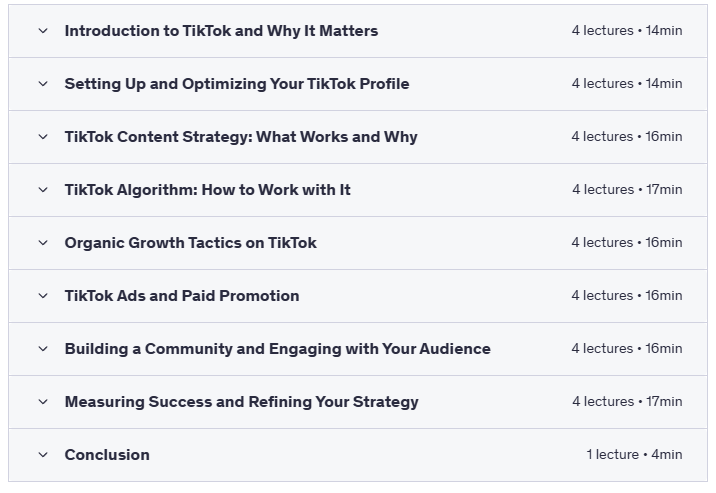Click chevron next to TikTok Content Strategy
716x493 pixels.
click(43, 137)
